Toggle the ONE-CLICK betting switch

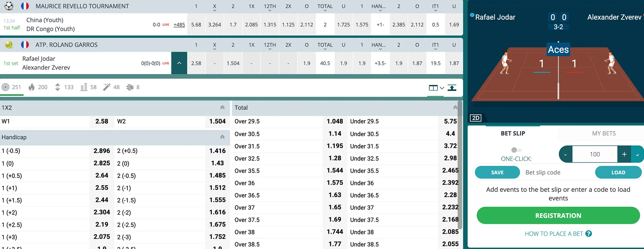coord(516,150)
